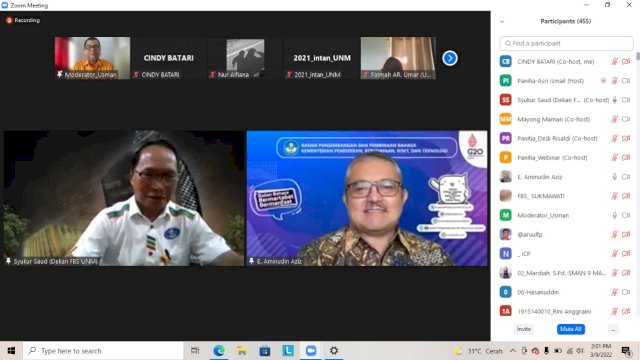The image size is (640, 360).
Task: Click Moderator_Usman's video camera icon
Action: pyautogui.click(x=626, y=215)
